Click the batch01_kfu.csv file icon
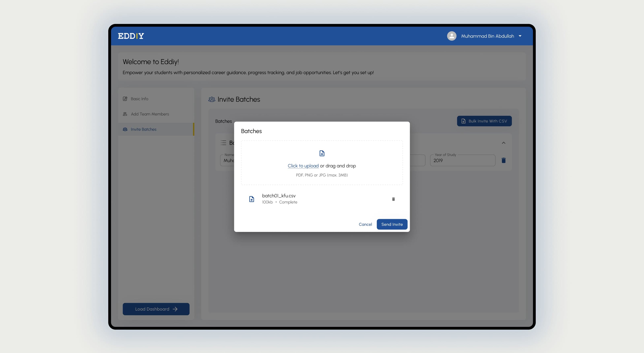The width and height of the screenshot is (644, 353). [x=252, y=199]
